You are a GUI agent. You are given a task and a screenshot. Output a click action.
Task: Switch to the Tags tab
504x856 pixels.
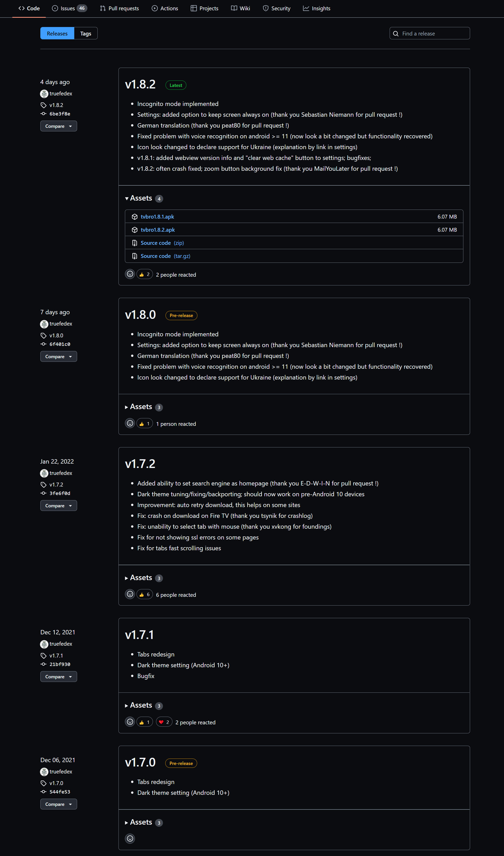[x=85, y=33]
